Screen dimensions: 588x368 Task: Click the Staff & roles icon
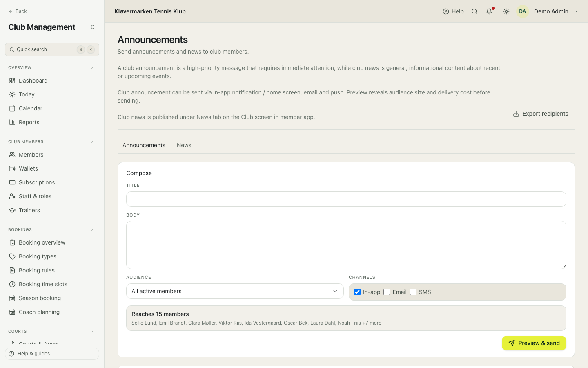tap(12, 196)
